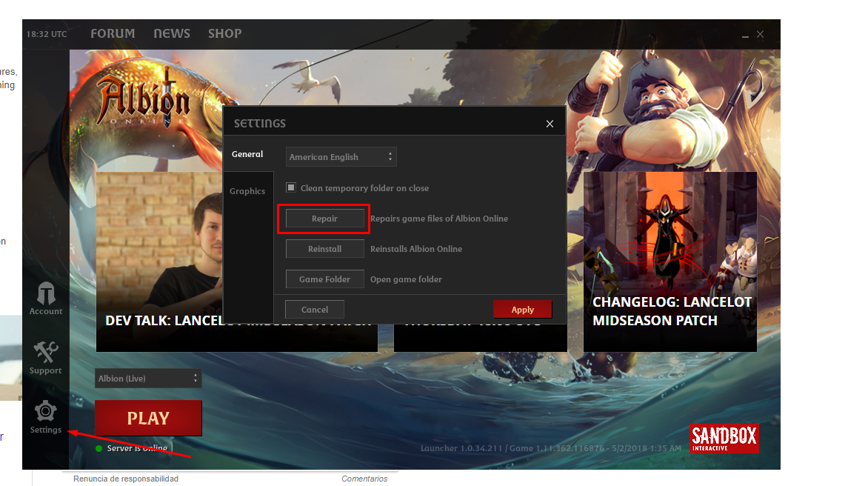This screenshot has height=486, width=868.
Task: Click 'Reinstalls Albion Online' description text
Action: pos(416,249)
